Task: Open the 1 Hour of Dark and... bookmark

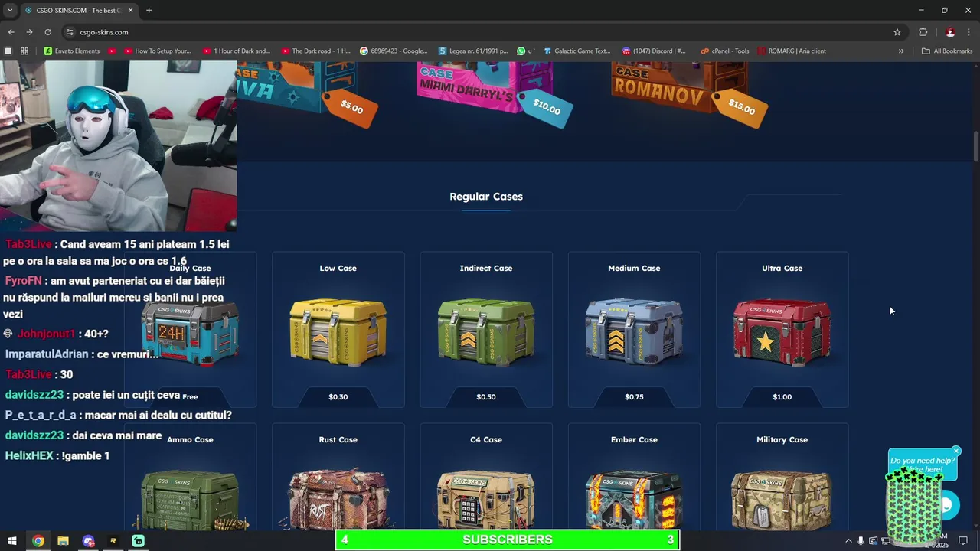Action: (237, 51)
